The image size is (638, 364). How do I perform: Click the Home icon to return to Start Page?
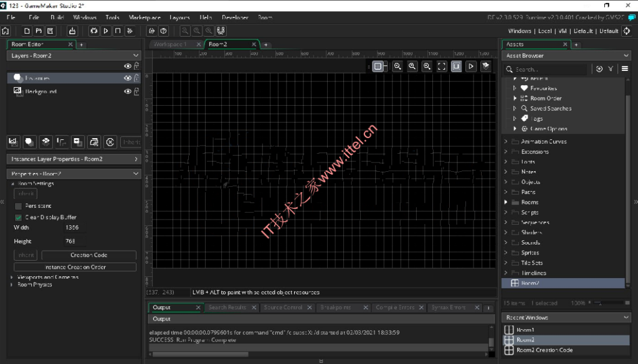click(x=6, y=30)
